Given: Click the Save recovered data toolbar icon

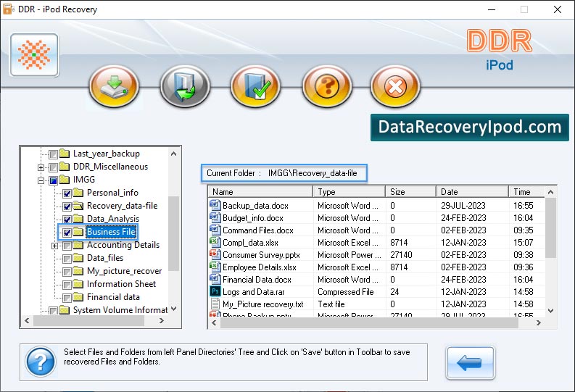Looking at the screenshot, I should point(114,86).
